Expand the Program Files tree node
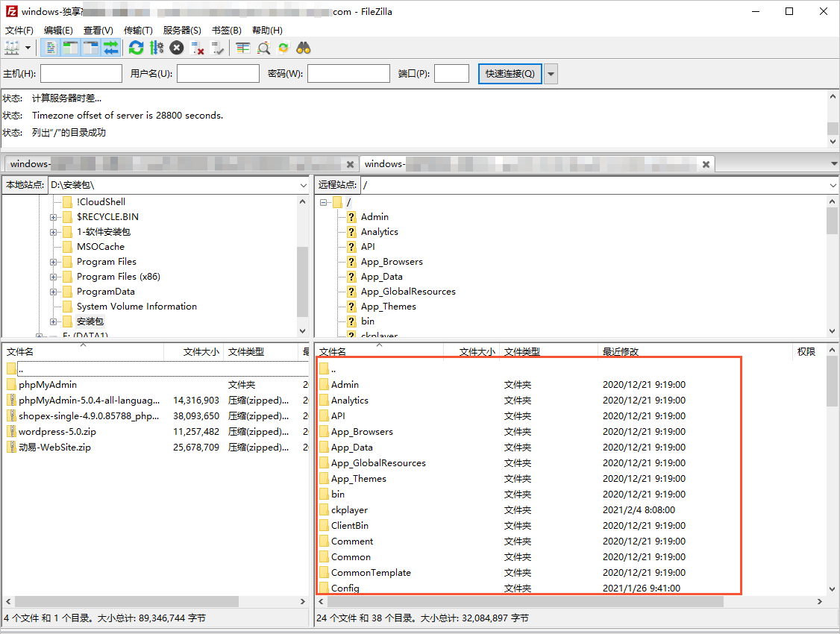Screen dimensions: 840x634 click(53, 263)
